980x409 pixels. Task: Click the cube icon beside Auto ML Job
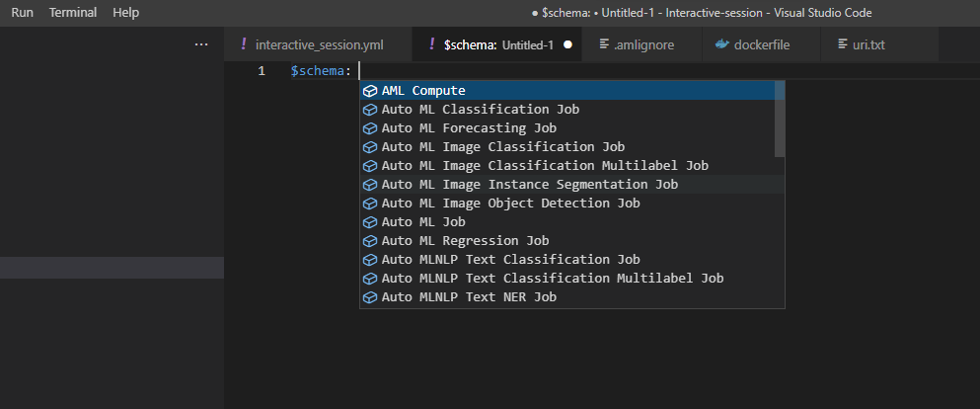point(370,222)
